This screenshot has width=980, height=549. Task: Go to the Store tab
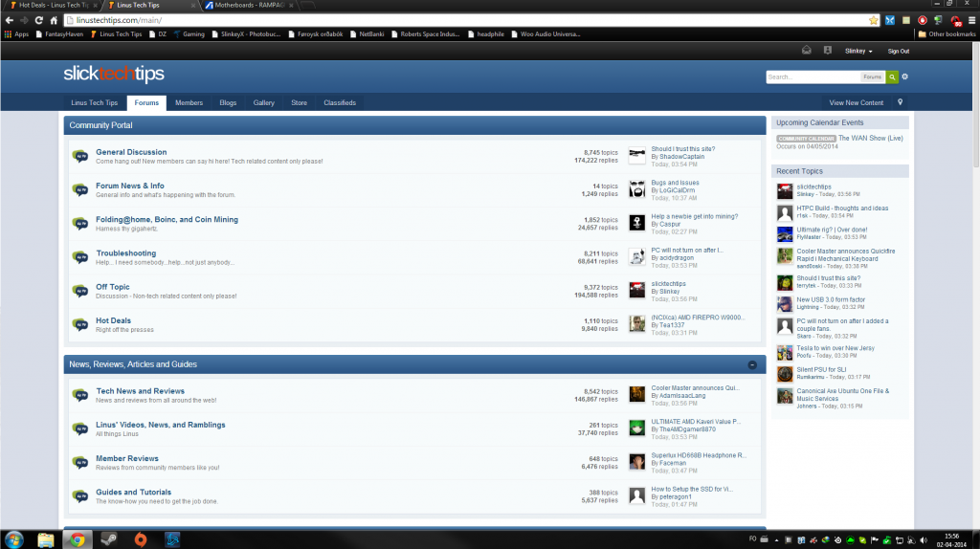click(299, 103)
